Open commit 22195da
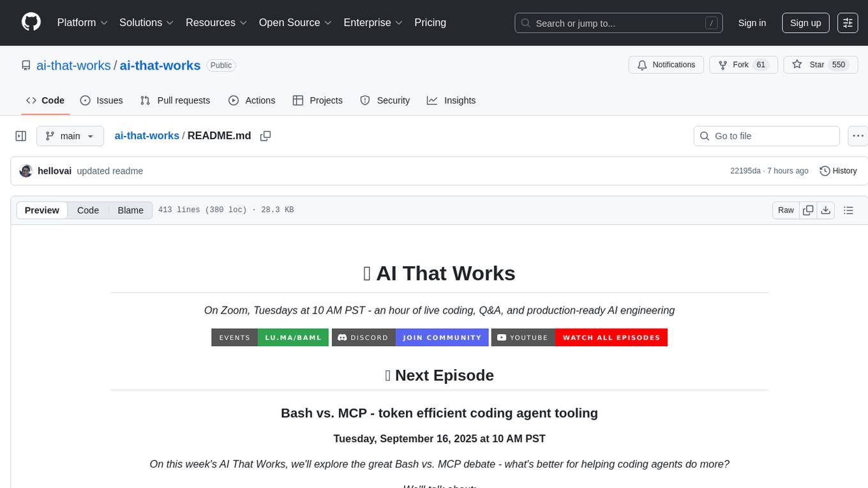The image size is (868, 488). pyautogui.click(x=745, y=171)
